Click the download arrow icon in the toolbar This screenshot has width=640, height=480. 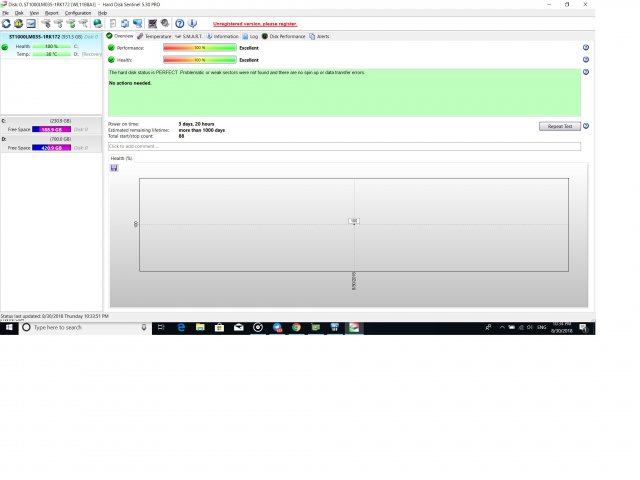(x=192, y=23)
